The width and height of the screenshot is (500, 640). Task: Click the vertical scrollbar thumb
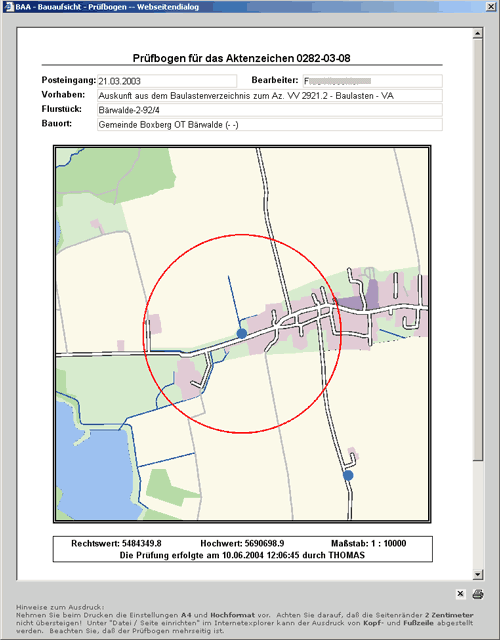click(x=478, y=250)
